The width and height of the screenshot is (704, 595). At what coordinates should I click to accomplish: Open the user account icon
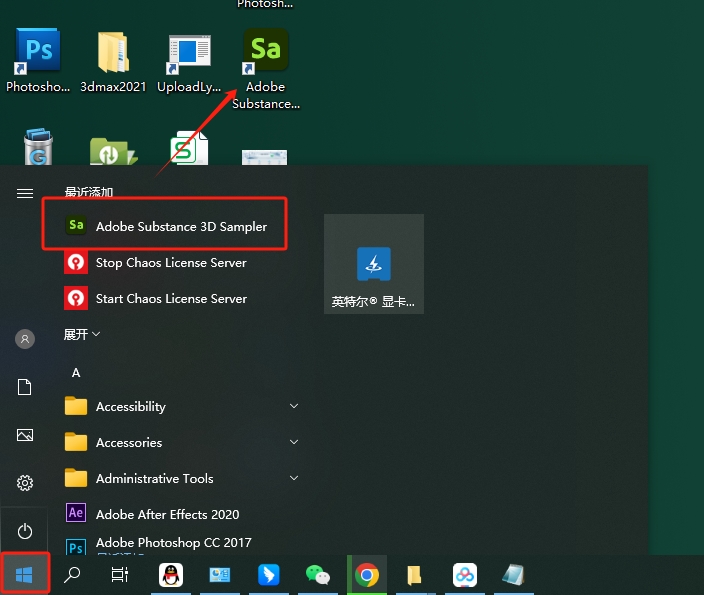pyautogui.click(x=25, y=339)
